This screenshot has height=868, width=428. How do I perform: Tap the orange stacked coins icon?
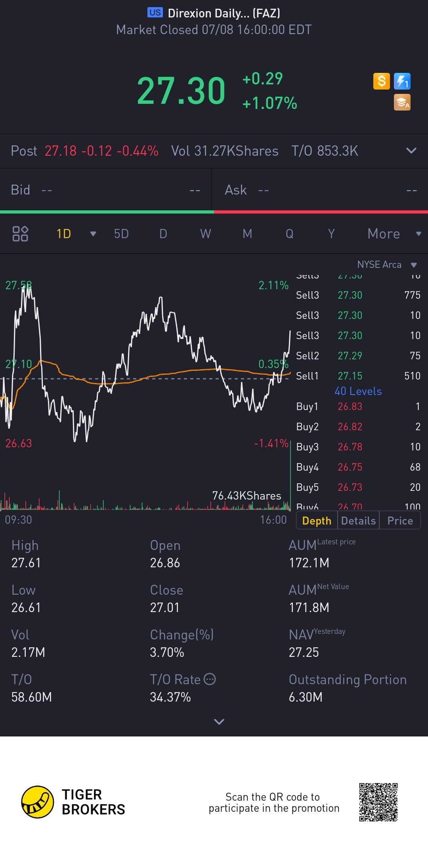click(x=402, y=102)
